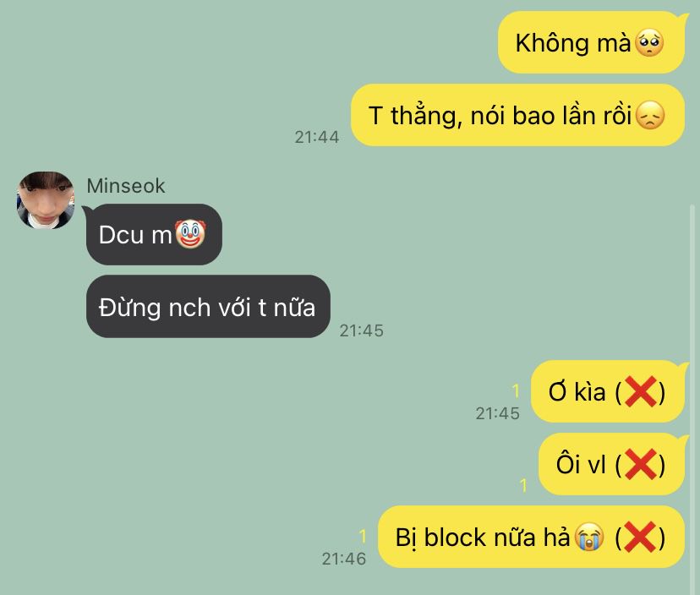Tap the read count beside Ơ kìa

pos(516,391)
